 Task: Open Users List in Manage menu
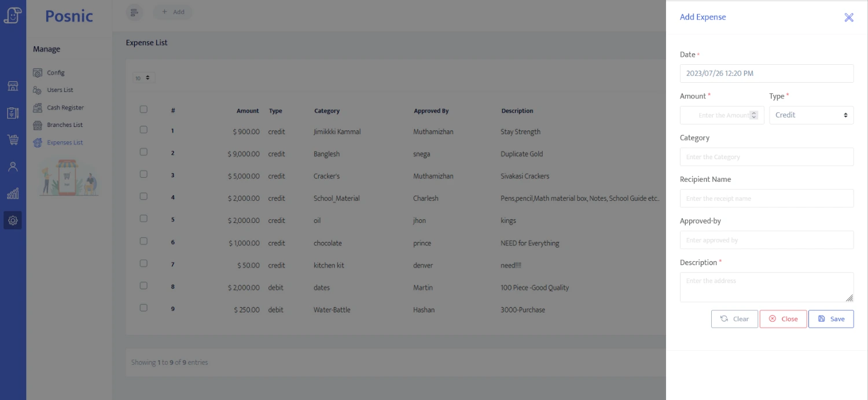[x=60, y=90]
